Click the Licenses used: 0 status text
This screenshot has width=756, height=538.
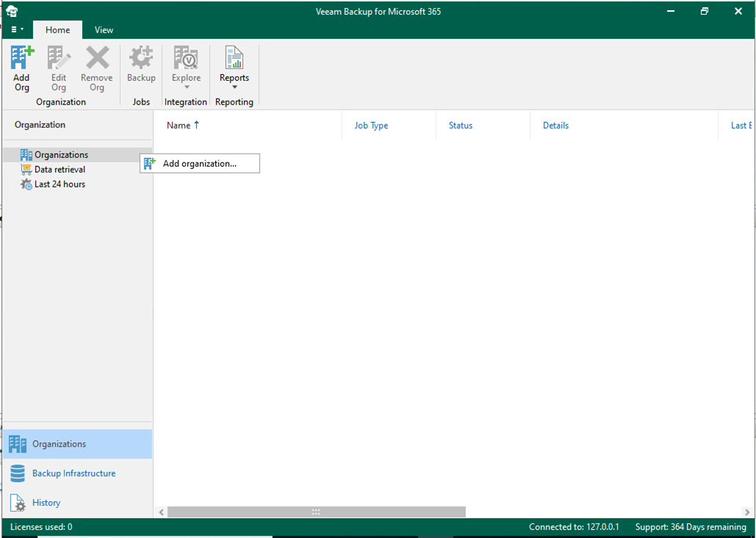click(41, 527)
